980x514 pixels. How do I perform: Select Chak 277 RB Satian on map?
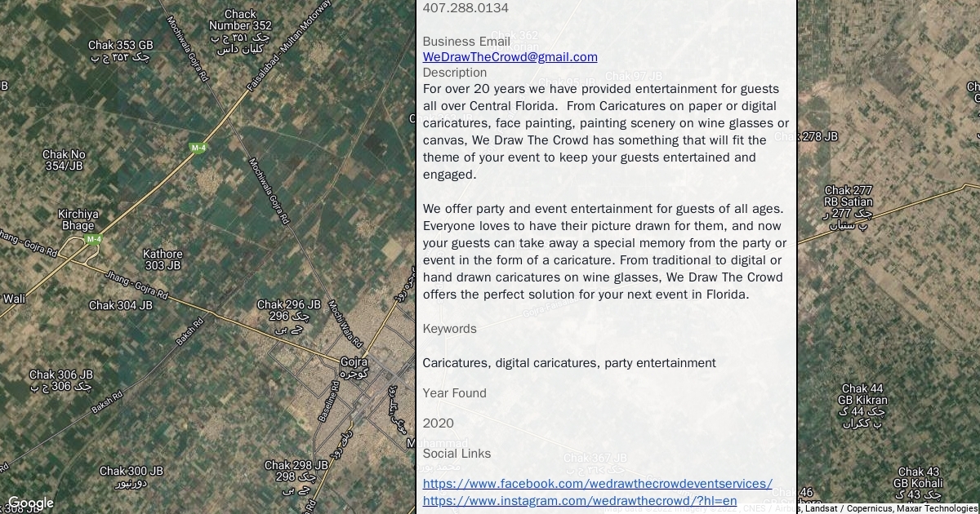click(x=848, y=196)
